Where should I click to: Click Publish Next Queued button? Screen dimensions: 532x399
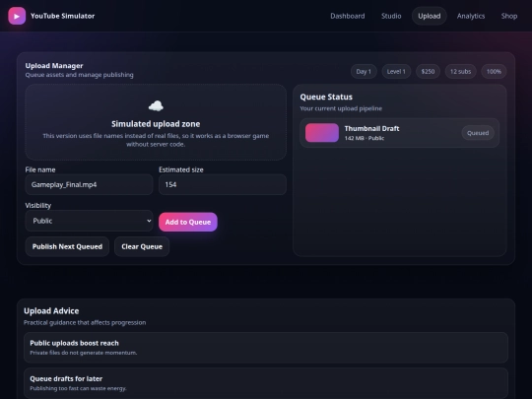click(67, 246)
